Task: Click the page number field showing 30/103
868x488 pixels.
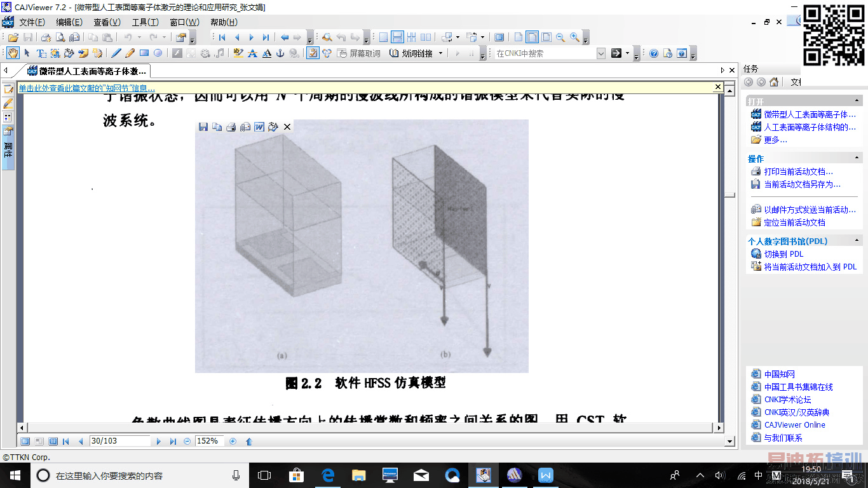Action: coord(119,441)
